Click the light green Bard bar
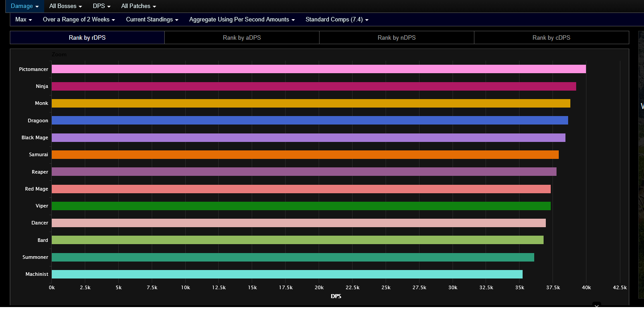This screenshot has width=644, height=320. pos(298,240)
